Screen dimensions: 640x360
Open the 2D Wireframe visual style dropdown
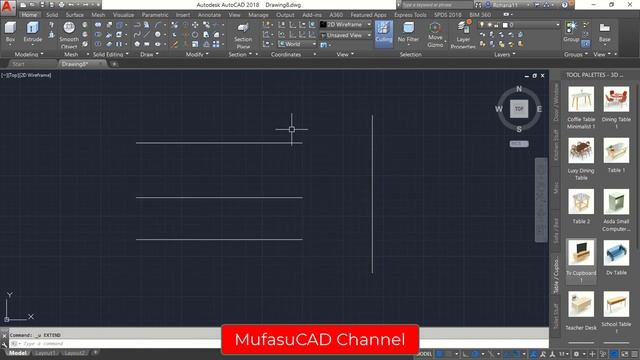pos(346,24)
